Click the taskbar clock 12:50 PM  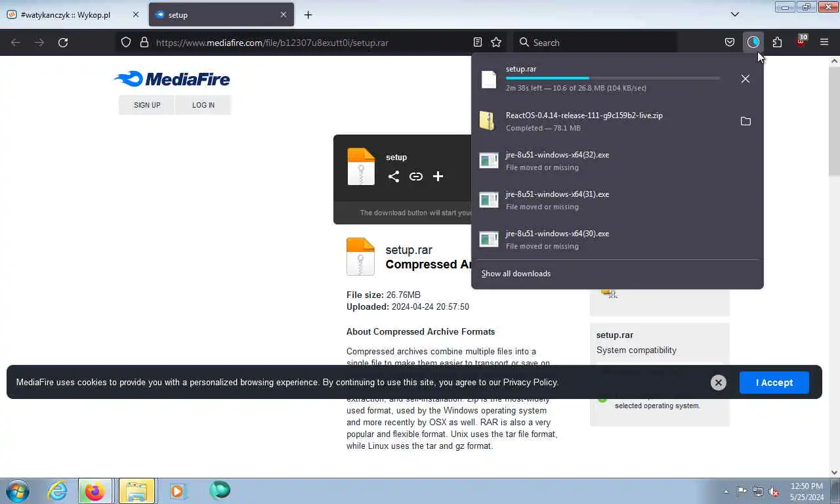(807, 486)
